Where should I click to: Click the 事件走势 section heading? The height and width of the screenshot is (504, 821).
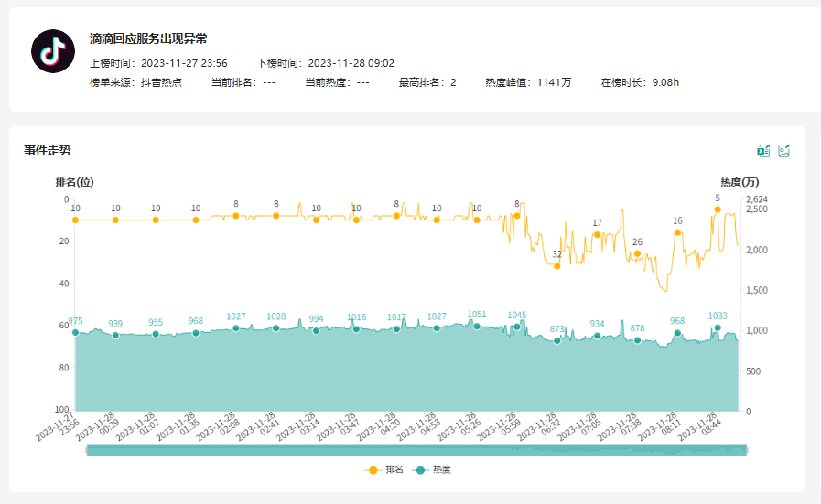pyautogui.click(x=47, y=151)
